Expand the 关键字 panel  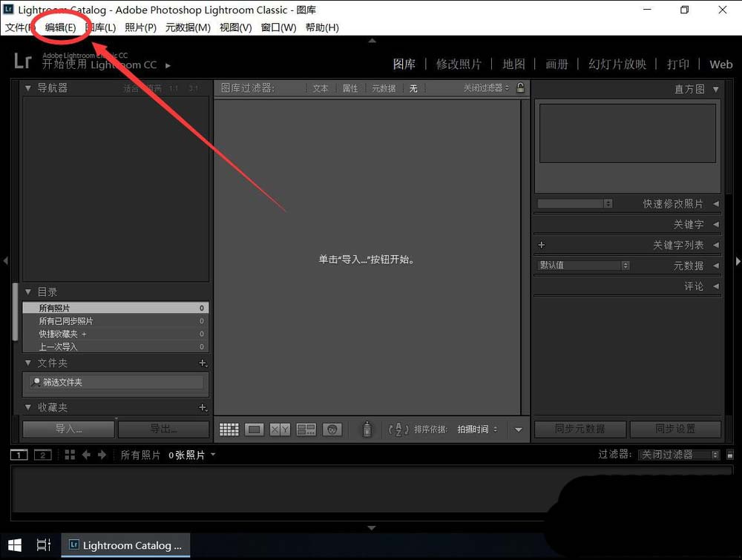(x=716, y=225)
